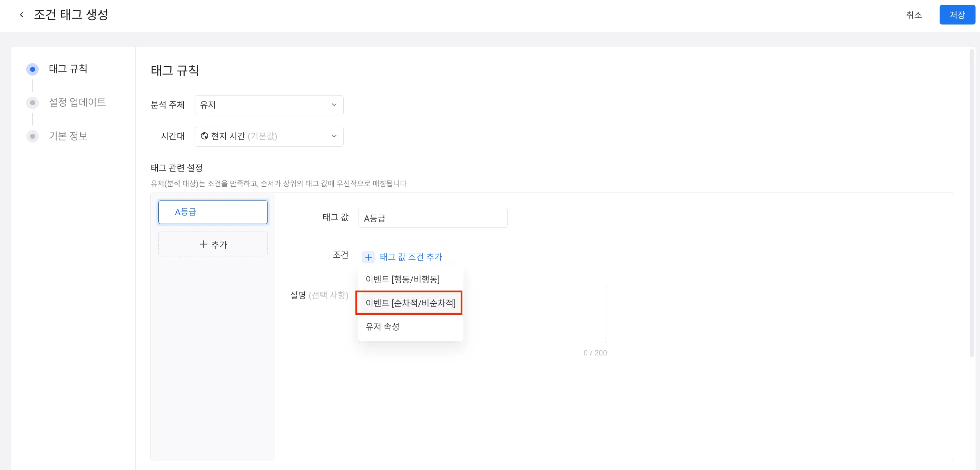Choose 이벤트 [순차적/비순차적] from menu
This screenshot has height=470, width=980.
tap(410, 303)
